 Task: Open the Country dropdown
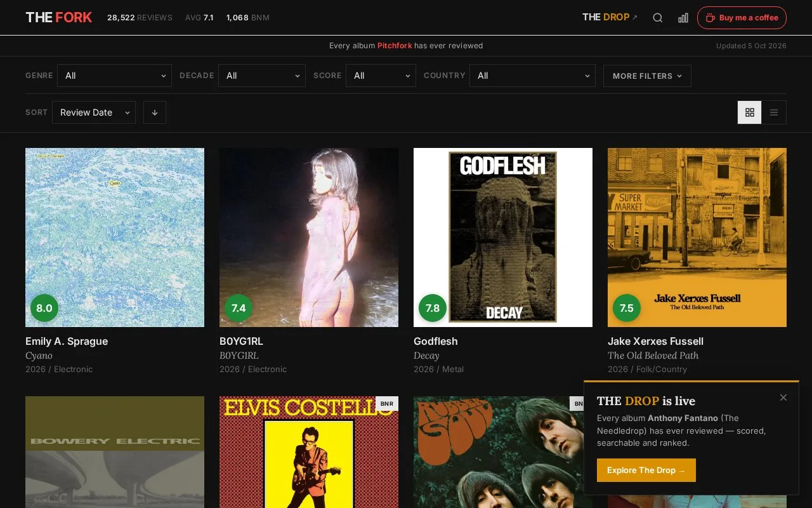(532, 76)
